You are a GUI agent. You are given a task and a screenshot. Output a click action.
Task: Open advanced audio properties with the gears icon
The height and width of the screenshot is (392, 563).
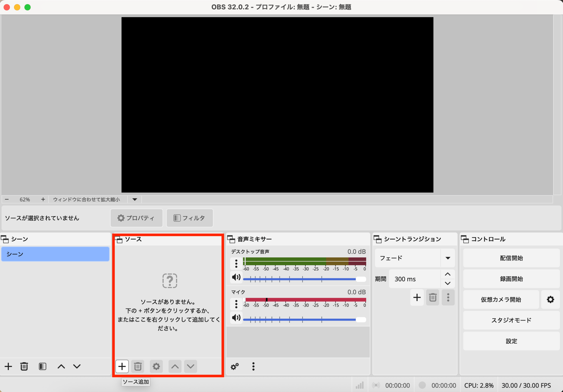[234, 366]
